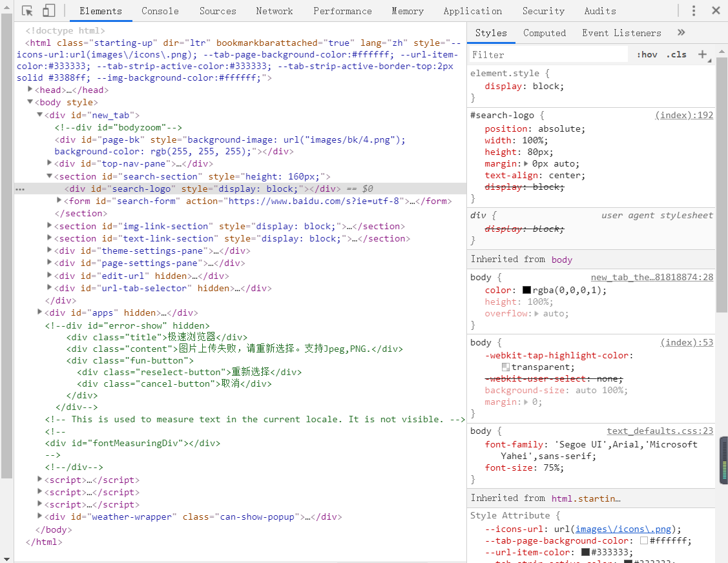Toggle the .cls class editor button

click(x=676, y=55)
